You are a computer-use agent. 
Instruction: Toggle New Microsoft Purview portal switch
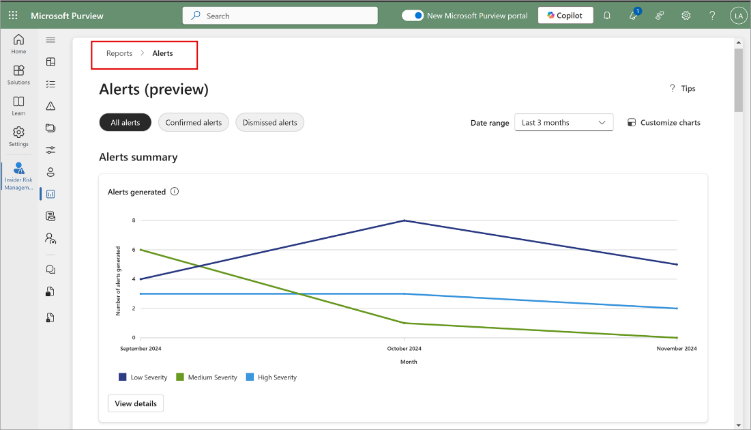coord(413,15)
